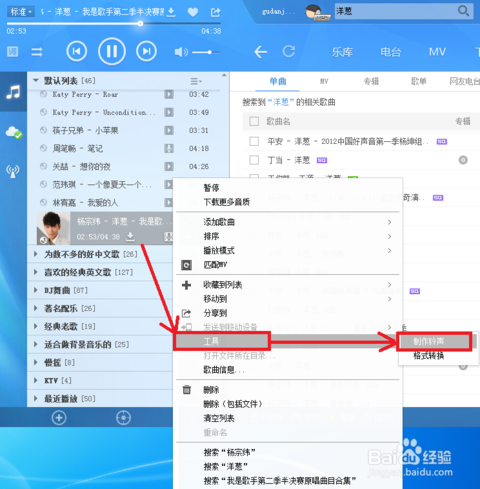Screen dimensions: 480x489
Task: Download the current song from title bar
Action: pyautogui.click(x=171, y=12)
